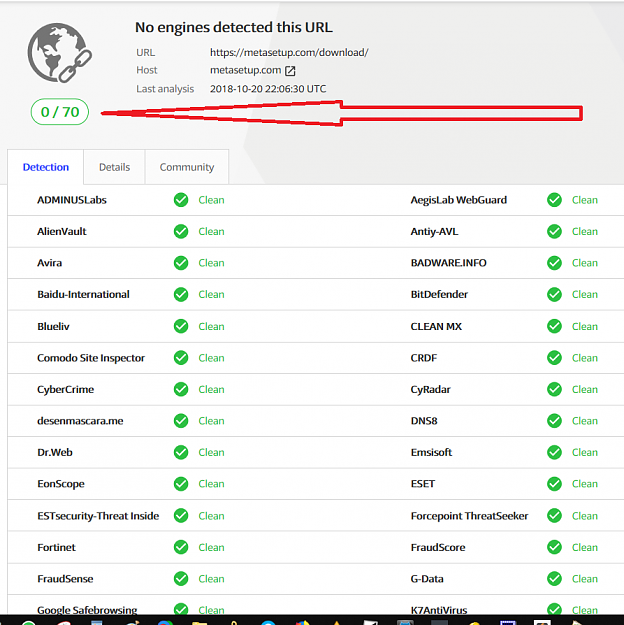This screenshot has height=625, width=624.
Task: Click the Clean result for CLEAN MX
Action: [x=585, y=326]
